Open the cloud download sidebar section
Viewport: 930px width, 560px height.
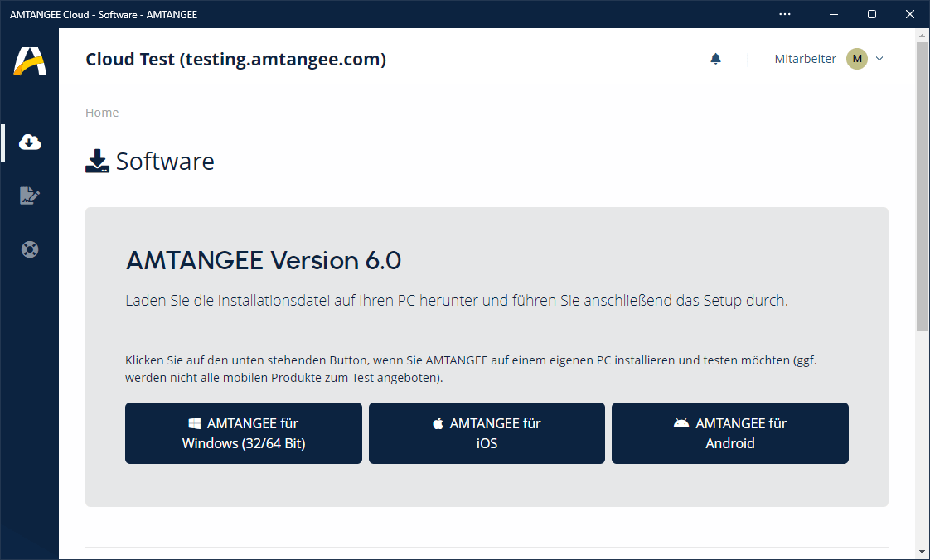click(30, 142)
